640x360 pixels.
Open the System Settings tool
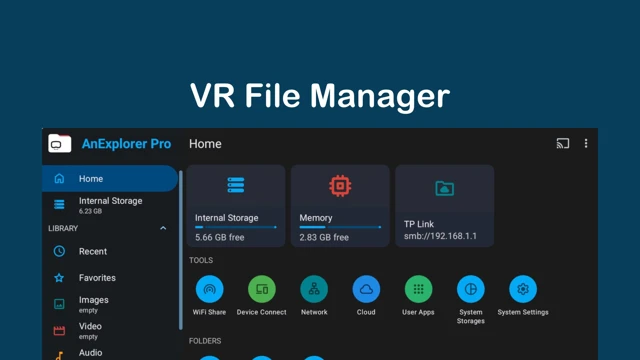523,296
